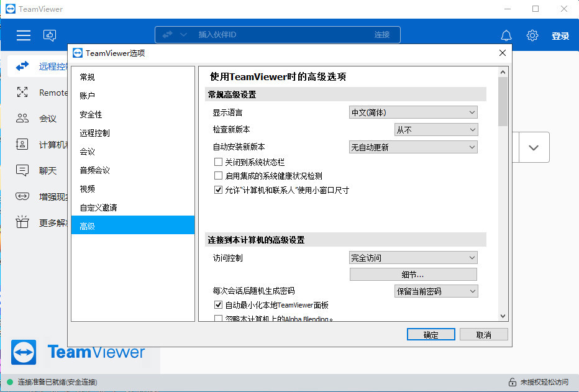Select 视频 in options list

coord(133,189)
